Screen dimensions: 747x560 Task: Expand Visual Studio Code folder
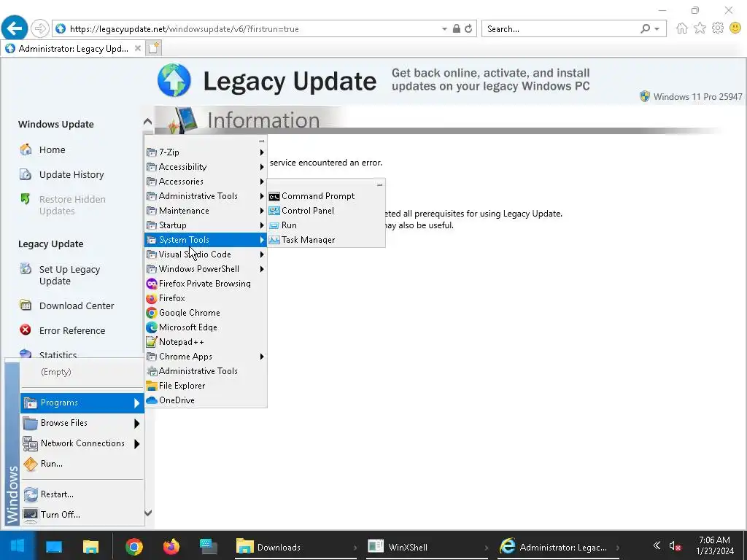coord(205,254)
